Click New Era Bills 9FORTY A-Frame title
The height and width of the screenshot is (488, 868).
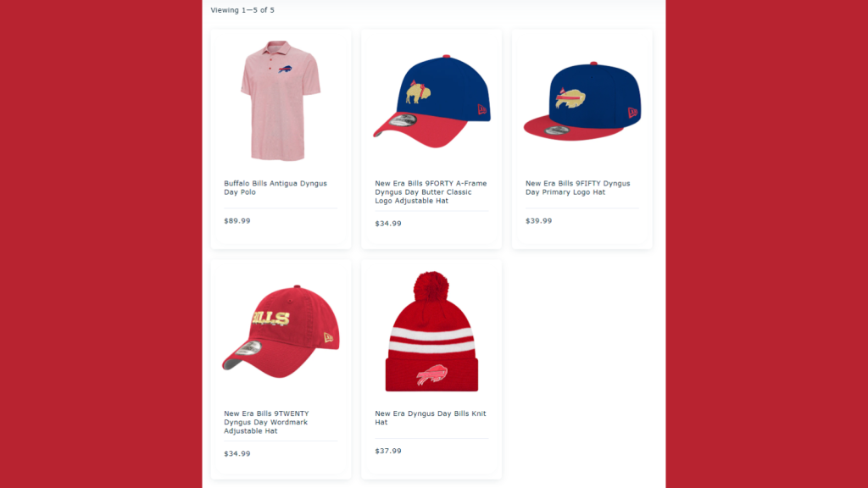(x=431, y=192)
